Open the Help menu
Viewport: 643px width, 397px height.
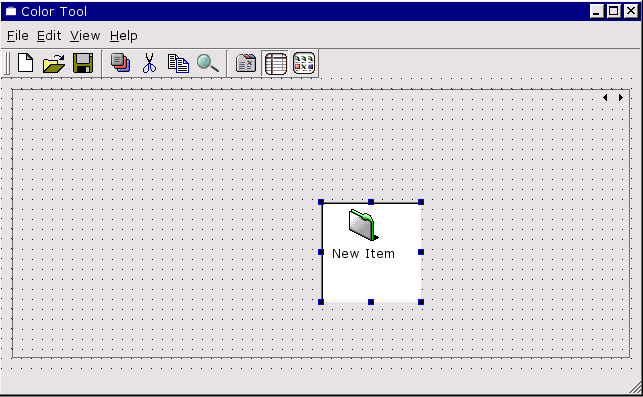(123, 36)
